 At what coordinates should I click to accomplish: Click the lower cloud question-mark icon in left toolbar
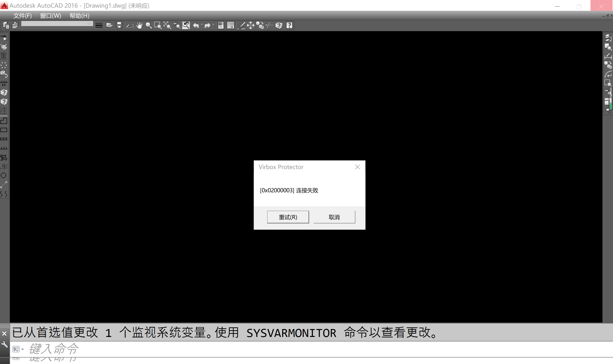(x=4, y=102)
